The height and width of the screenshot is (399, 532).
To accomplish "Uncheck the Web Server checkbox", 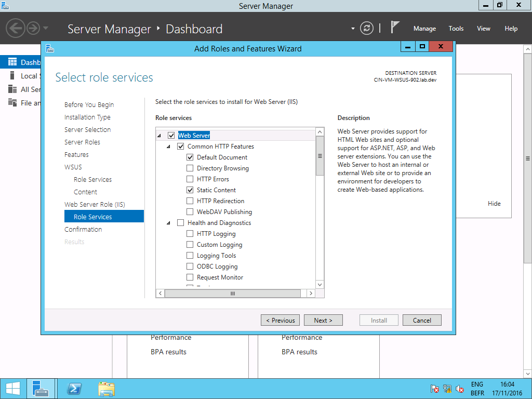I will [171, 136].
